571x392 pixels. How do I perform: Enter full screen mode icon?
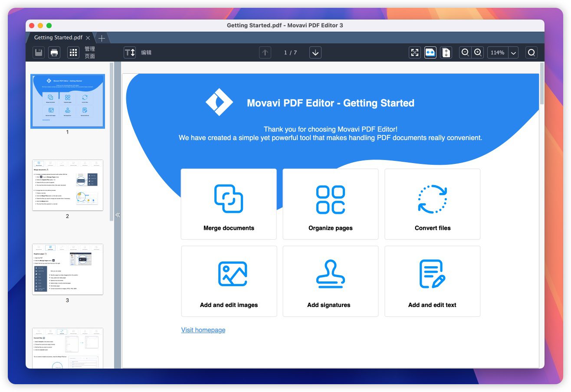415,52
